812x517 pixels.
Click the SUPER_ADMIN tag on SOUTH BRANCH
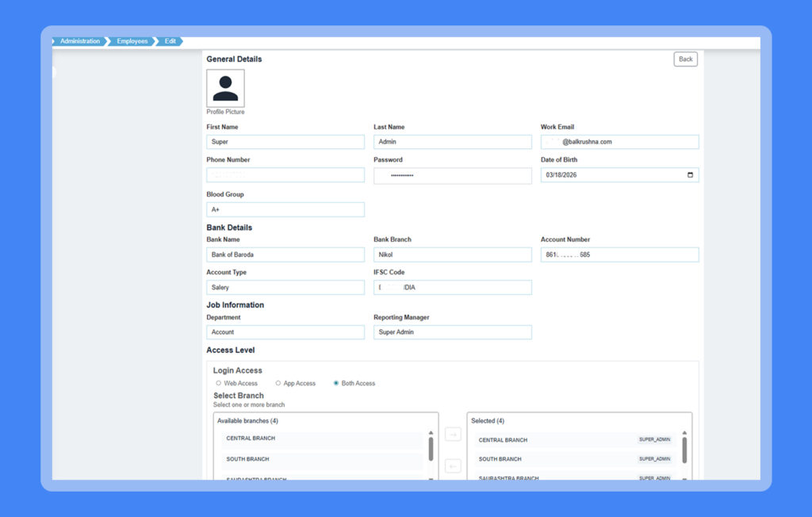(654, 459)
